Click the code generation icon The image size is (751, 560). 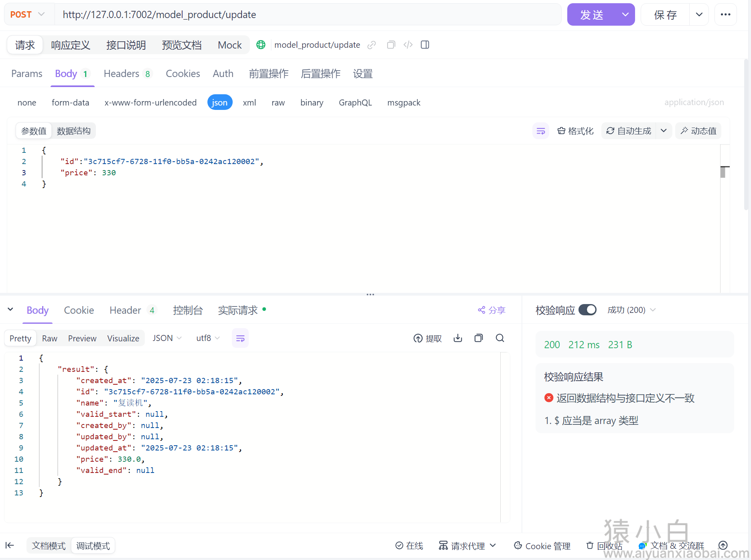(408, 45)
